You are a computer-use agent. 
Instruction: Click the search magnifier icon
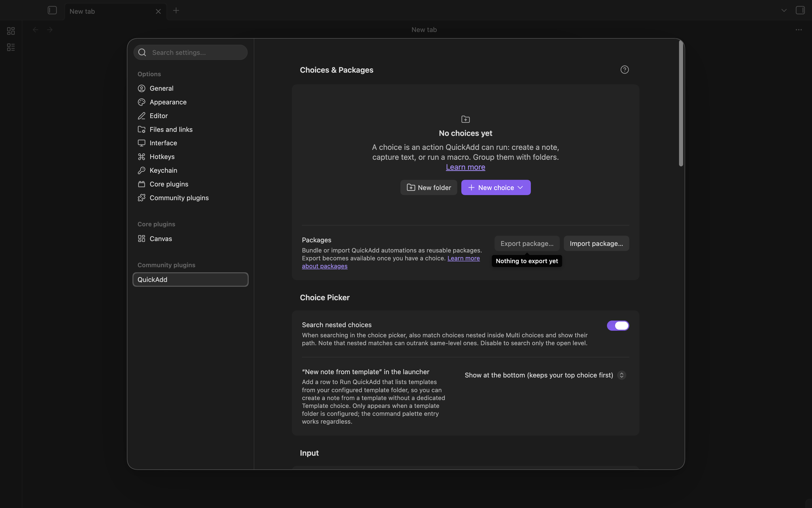142,52
